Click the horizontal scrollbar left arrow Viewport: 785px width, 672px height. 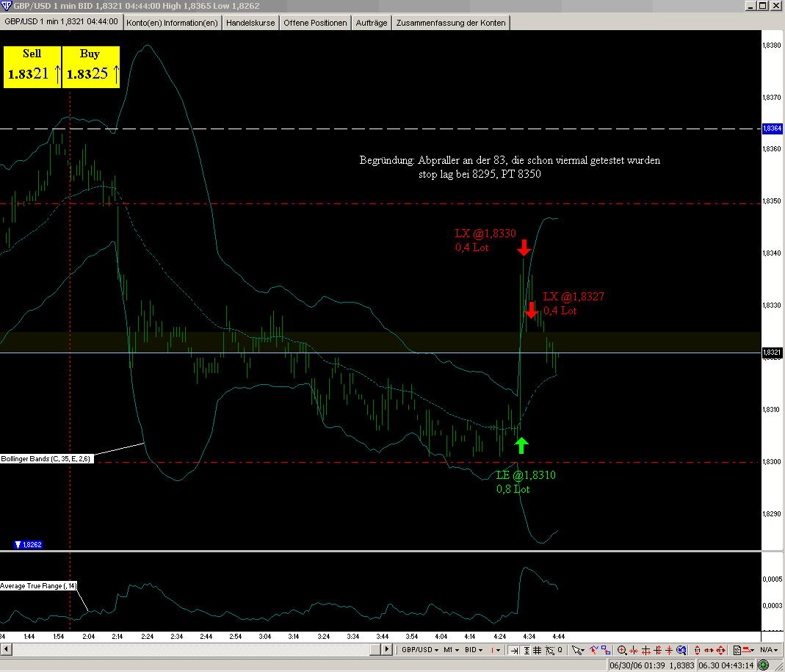[x=7, y=650]
